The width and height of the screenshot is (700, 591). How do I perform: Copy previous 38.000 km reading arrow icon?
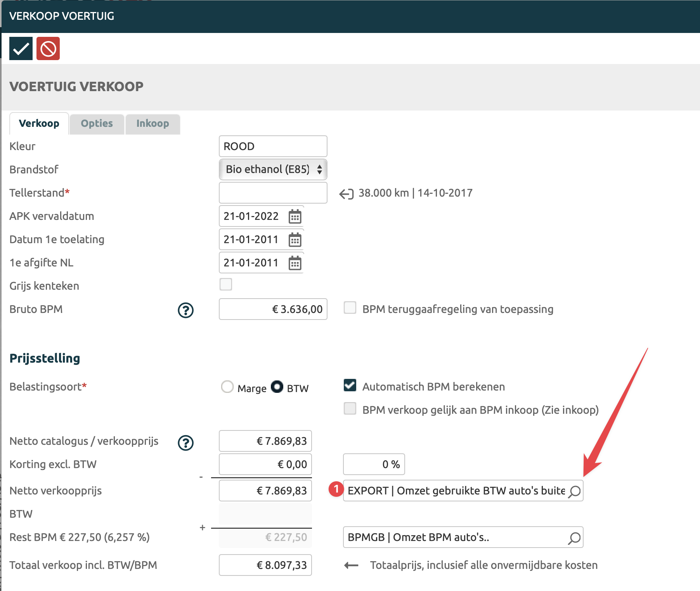point(346,194)
